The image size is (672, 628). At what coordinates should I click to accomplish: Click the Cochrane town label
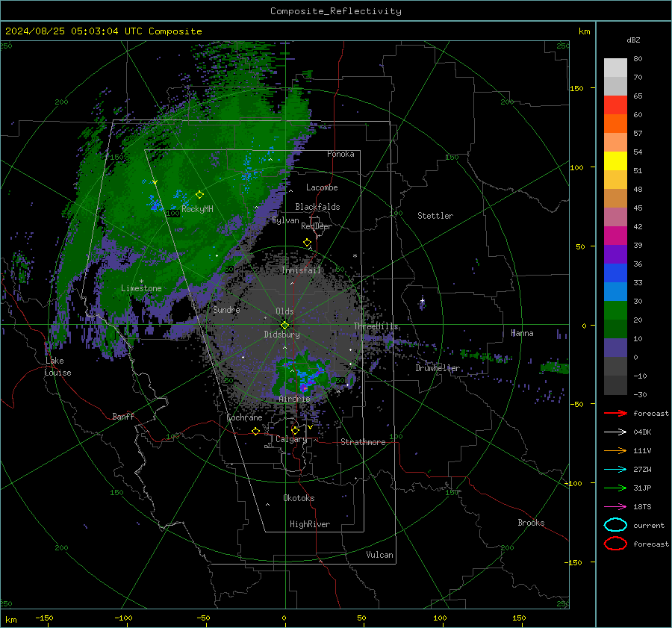244,417
